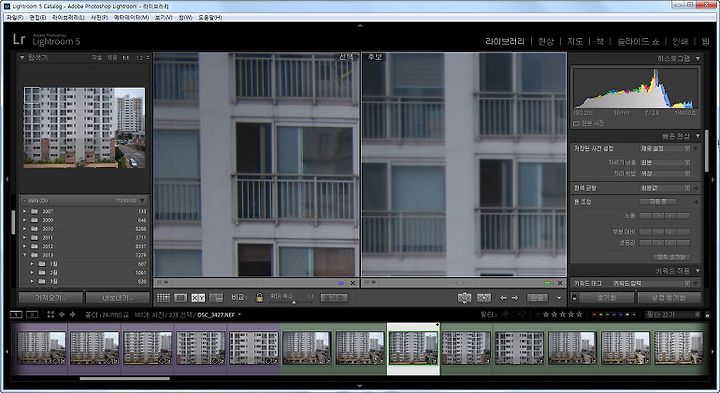Open the 파일(F) menu
Image resolution: width=720 pixels, height=393 pixels.
coord(15,17)
